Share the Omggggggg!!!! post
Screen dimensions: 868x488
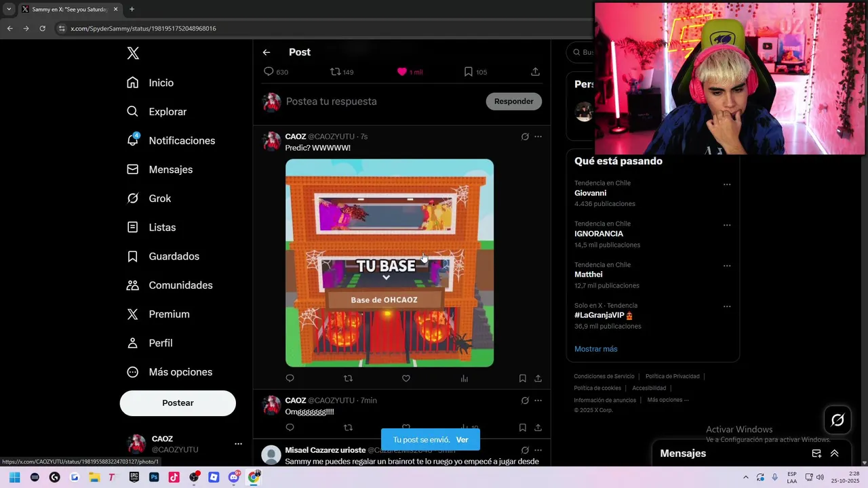point(538,428)
